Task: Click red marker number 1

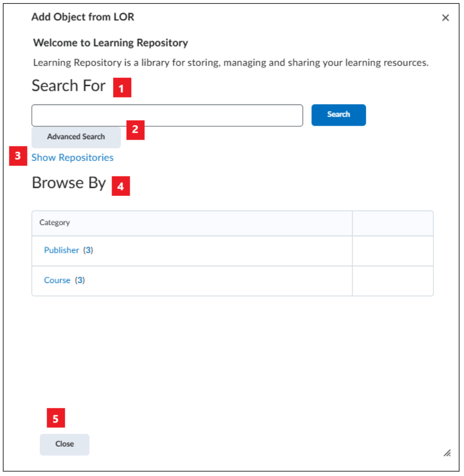Action: click(122, 88)
